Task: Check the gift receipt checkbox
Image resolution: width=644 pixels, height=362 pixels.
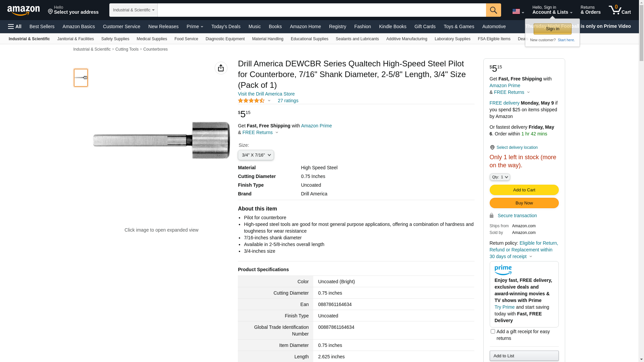Action: coord(493,331)
